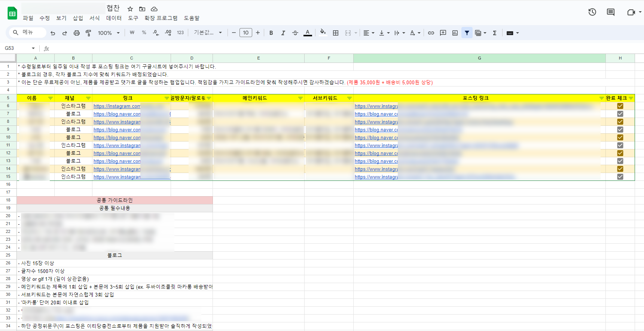Toggle the filter funnel in the toolbar
This screenshot has width=644, height=331.
point(467,33)
